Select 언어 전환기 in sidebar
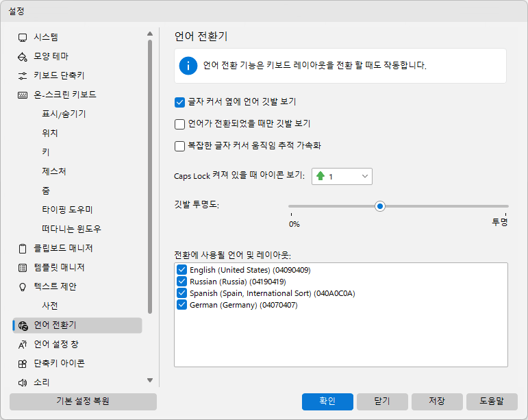Screen dimensions: 528x420 tap(77, 325)
